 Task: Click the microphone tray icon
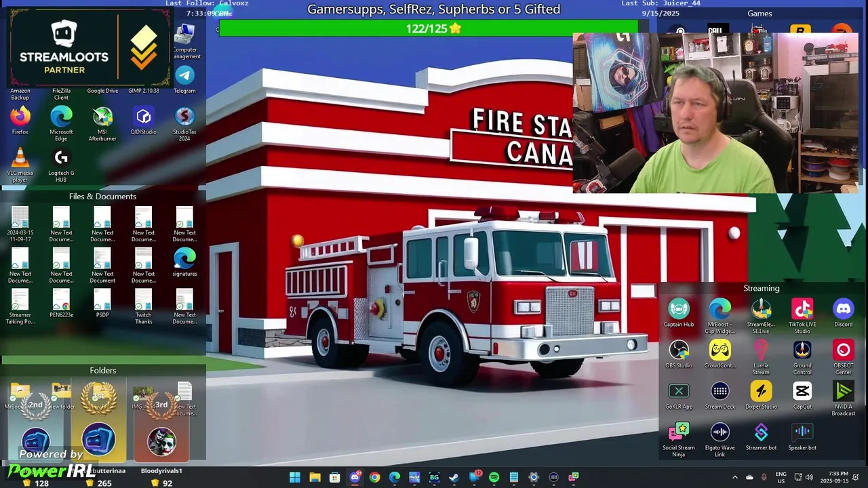click(764, 477)
